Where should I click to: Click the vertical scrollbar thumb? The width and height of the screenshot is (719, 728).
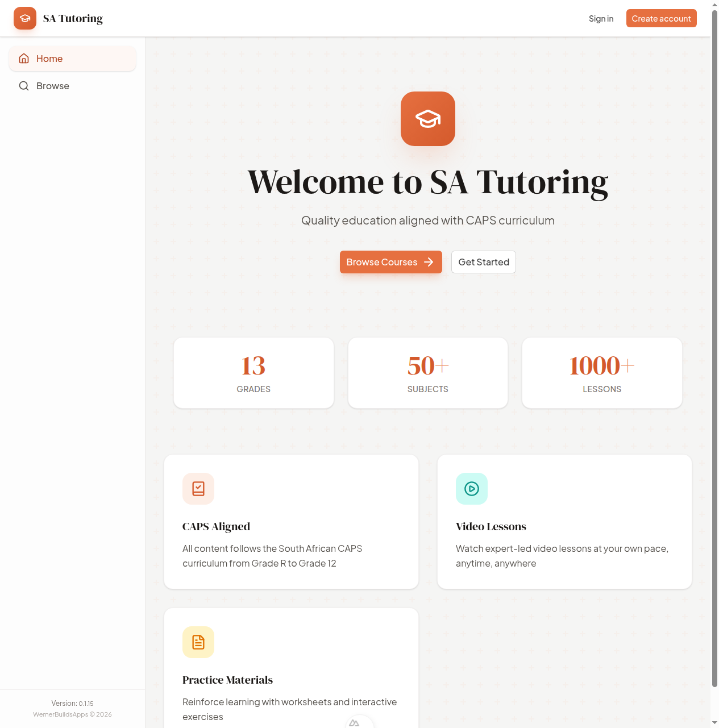click(x=714, y=350)
